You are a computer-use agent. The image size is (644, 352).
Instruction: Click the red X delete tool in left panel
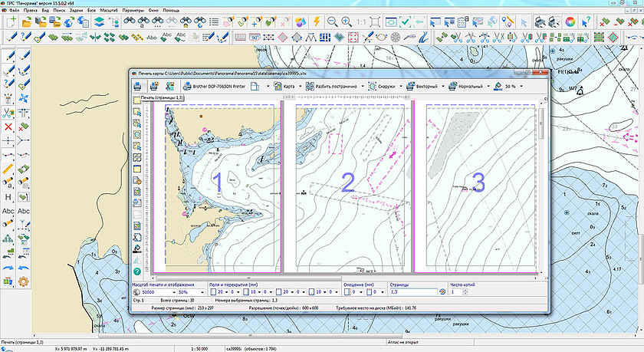pos(8,127)
